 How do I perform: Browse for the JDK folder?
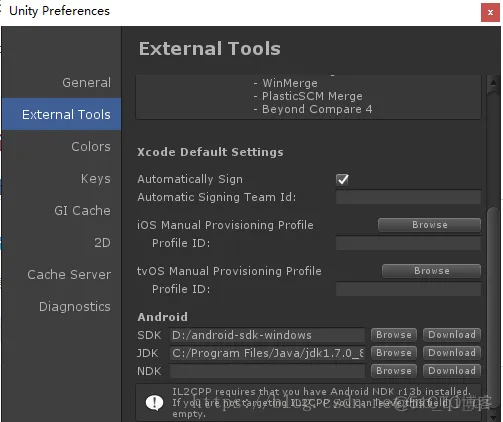point(394,353)
